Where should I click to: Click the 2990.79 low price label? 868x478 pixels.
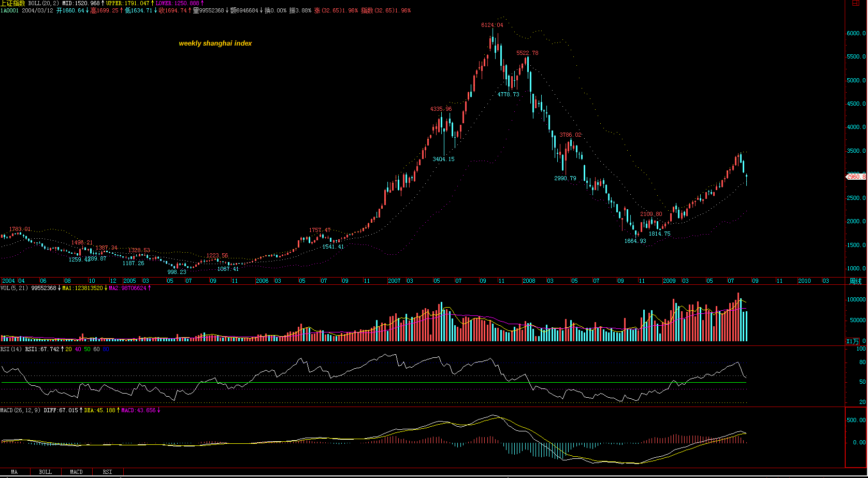point(565,178)
